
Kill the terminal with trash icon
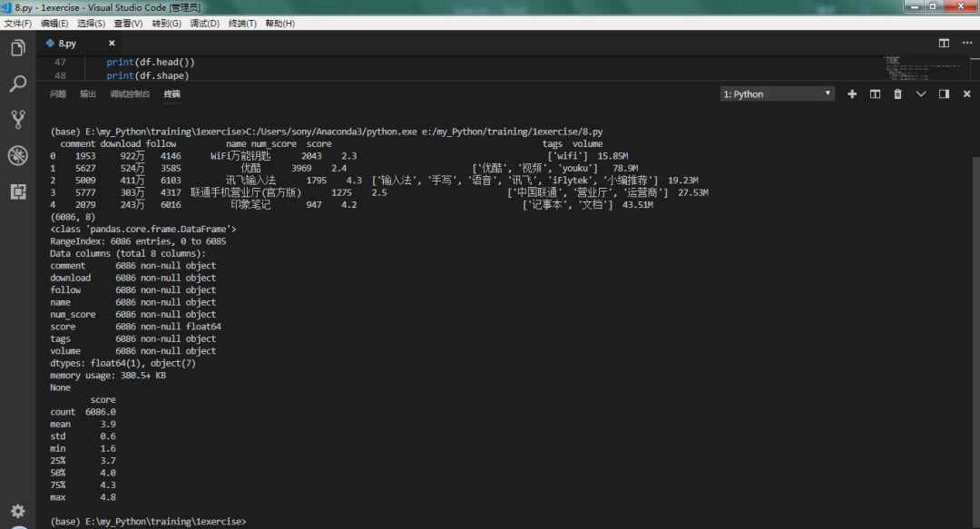pos(897,93)
